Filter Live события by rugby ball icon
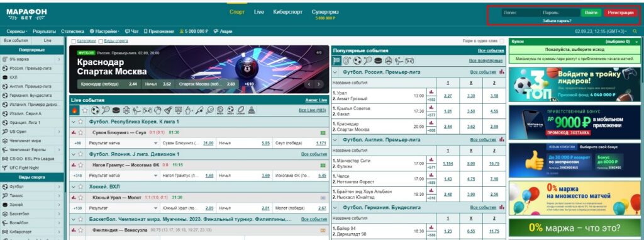The width and height of the screenshot is (644, 240). pyautogui.click(x=241, y=110)
